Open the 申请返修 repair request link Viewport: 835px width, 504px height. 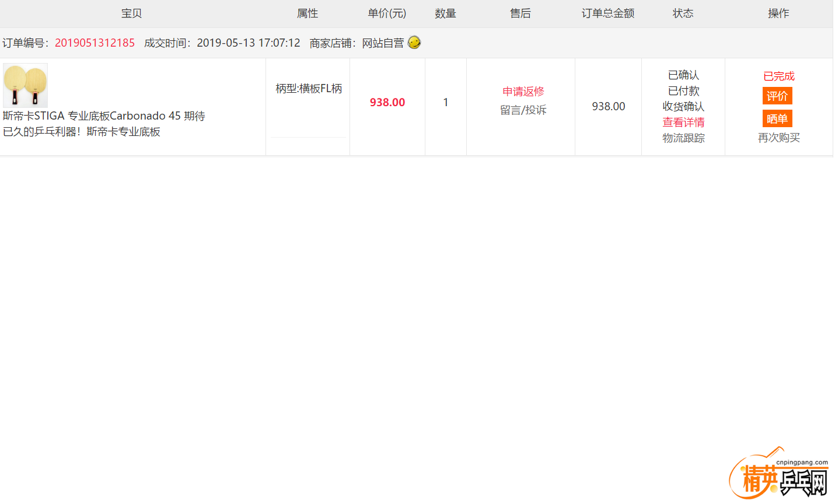click(x=523, y=92)
